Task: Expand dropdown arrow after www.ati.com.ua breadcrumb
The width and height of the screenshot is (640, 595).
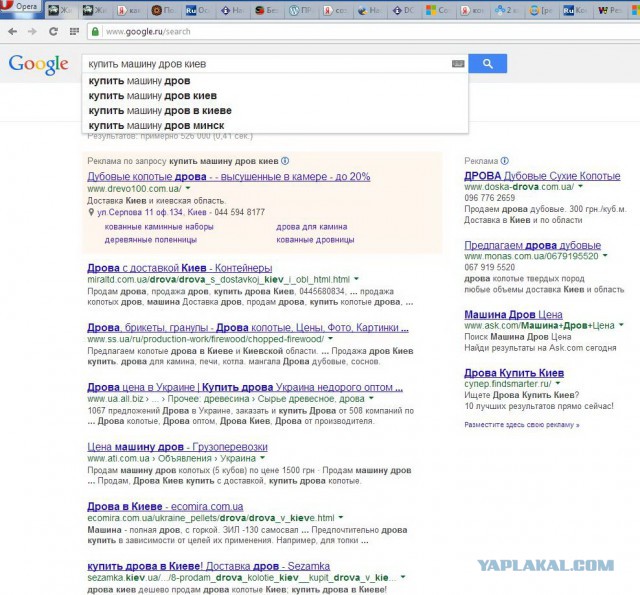Action: (x=262, y=458)
